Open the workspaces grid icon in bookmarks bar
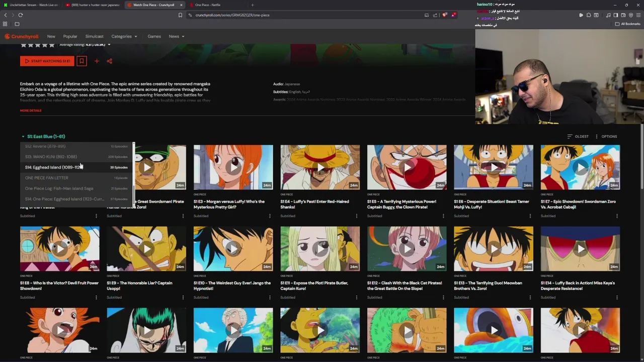 coord(5,24)
